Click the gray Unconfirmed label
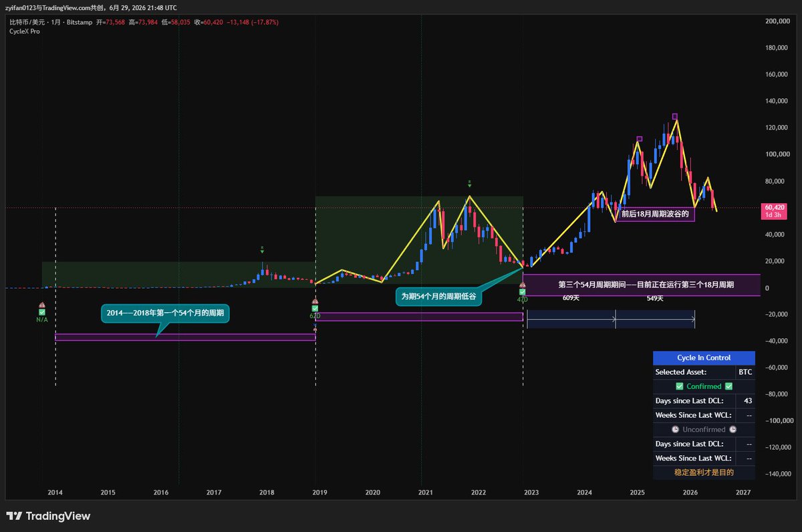Image resolution: width=802 pixels, height=532 pixels. click(704, 429)
